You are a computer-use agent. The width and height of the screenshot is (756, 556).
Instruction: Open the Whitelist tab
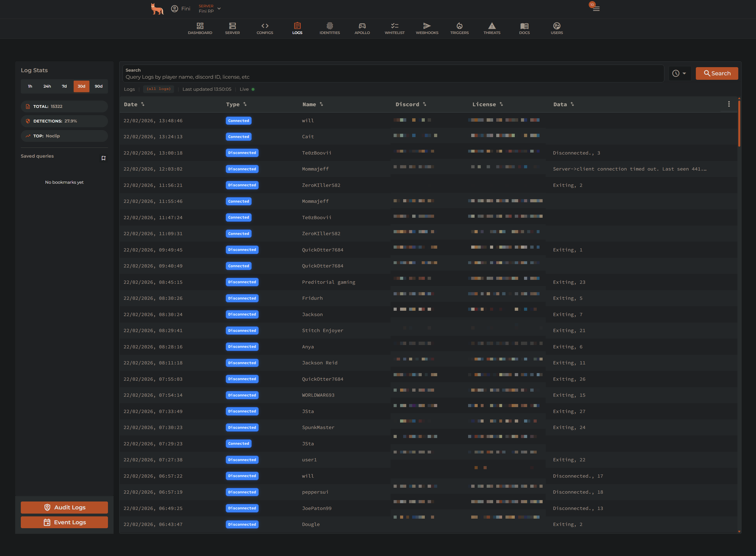coord(394,29)
